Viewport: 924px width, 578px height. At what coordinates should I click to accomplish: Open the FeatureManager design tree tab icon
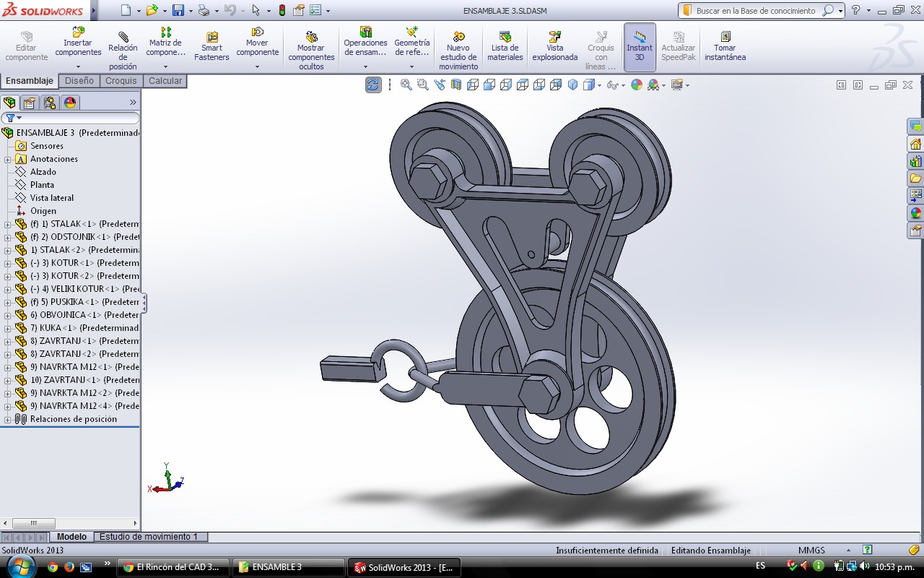(9, 102)
